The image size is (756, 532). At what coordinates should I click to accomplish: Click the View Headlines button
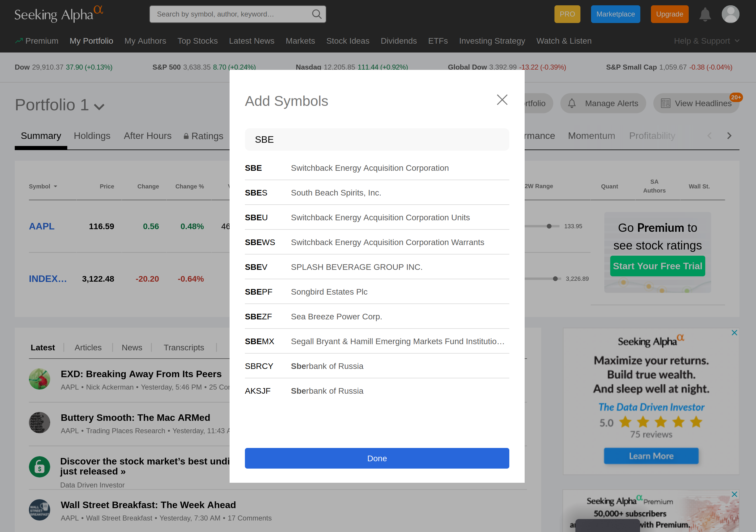click(x=696, y=103)
